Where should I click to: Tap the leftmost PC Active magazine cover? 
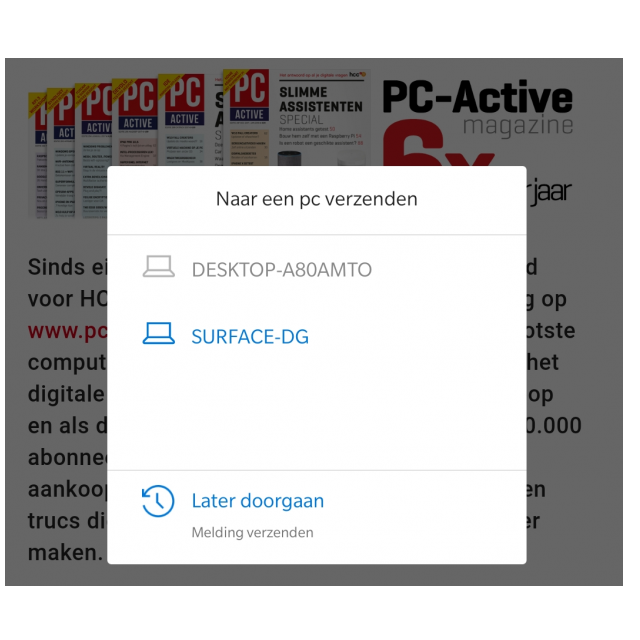pos(37,155)
